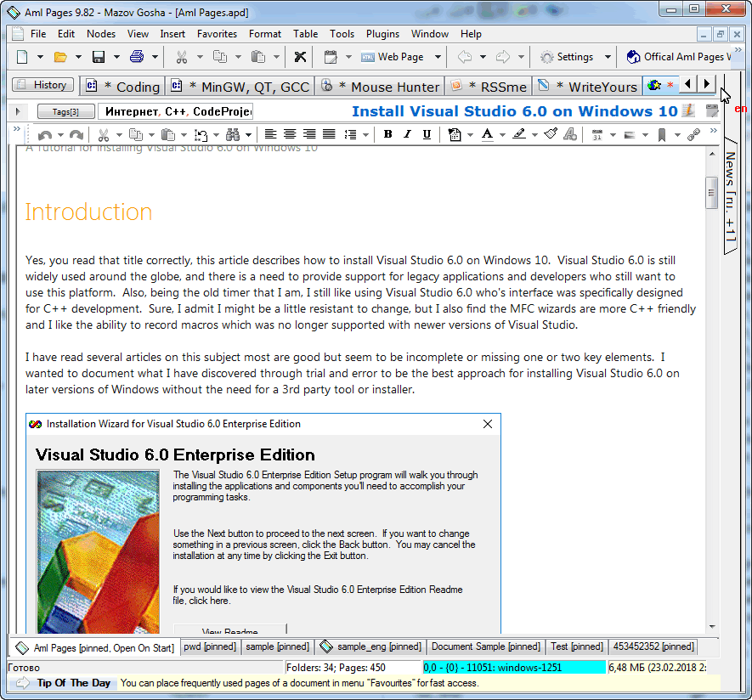Click the bookmark icon in editor toolbar
Image resolution: width=752 pixels, height=700 pixels.
pos(662,135)
